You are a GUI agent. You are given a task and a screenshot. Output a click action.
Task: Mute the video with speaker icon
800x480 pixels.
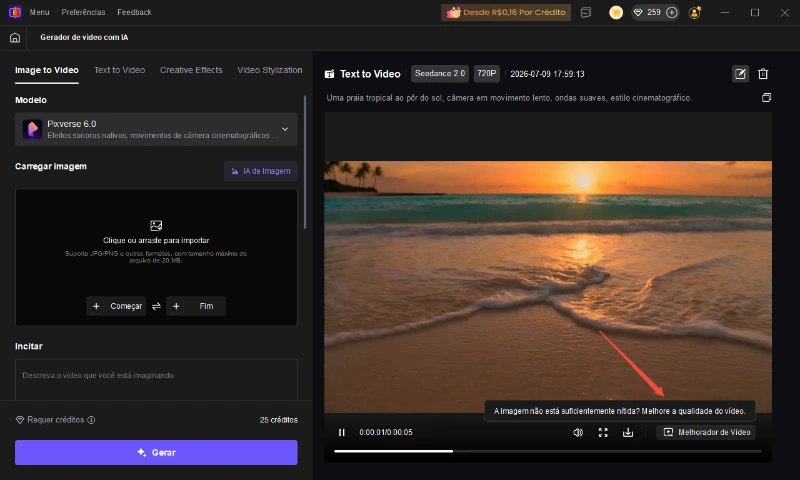(578, 433)
